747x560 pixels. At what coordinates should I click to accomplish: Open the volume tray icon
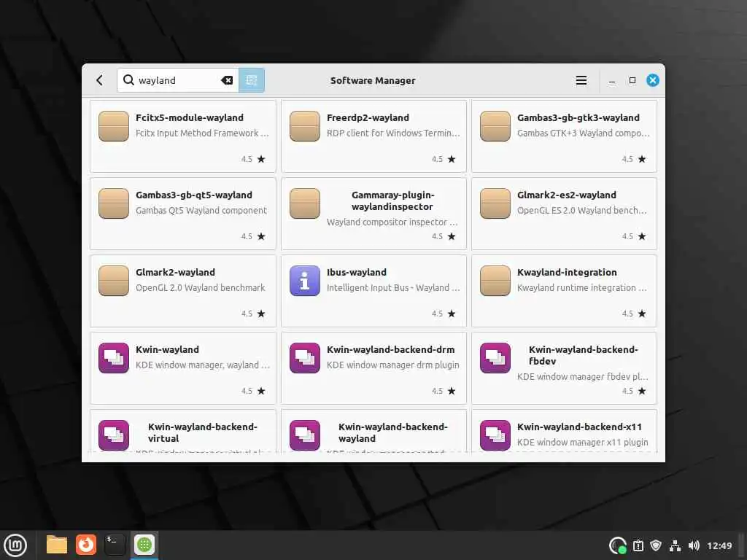tap(694, 545)
